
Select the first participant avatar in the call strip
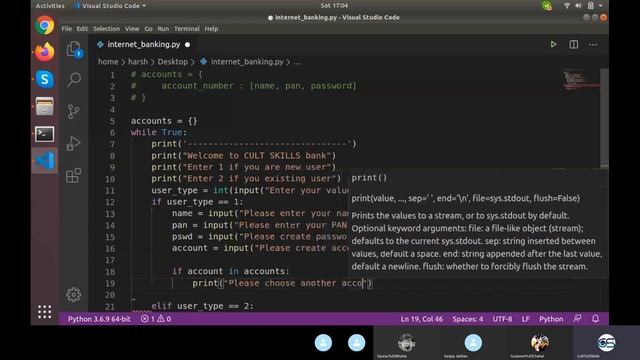tap(323, 342)
